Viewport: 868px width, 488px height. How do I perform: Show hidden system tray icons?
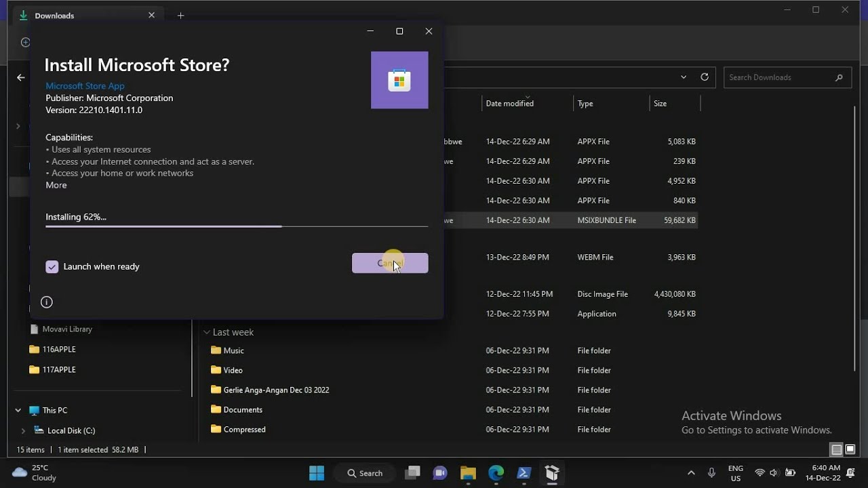691,473
